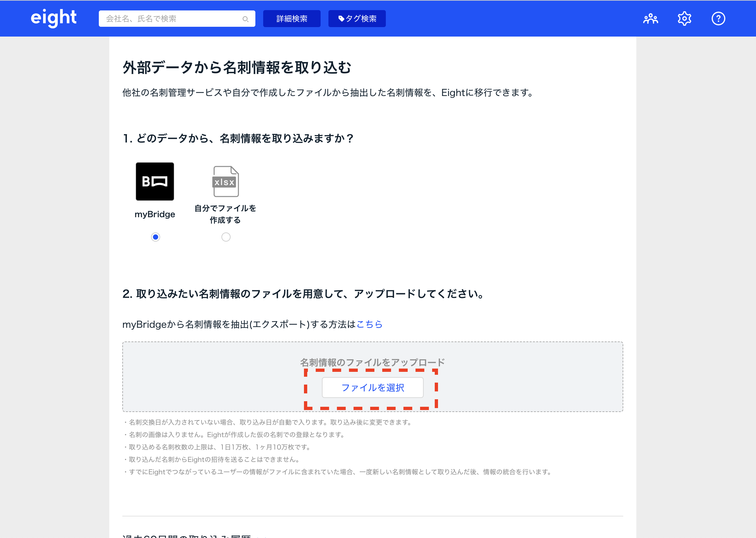Click the 名刺情報のファイルをアップロード text
The width and height of the screenshot is (756, 538).
(x=372, y=362)
